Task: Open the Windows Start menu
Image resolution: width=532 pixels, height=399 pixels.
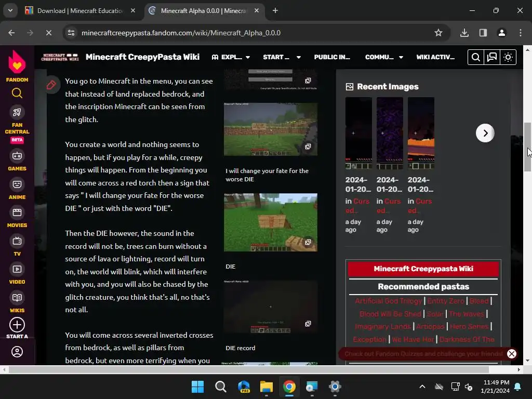Action: (x=197, y=387)
